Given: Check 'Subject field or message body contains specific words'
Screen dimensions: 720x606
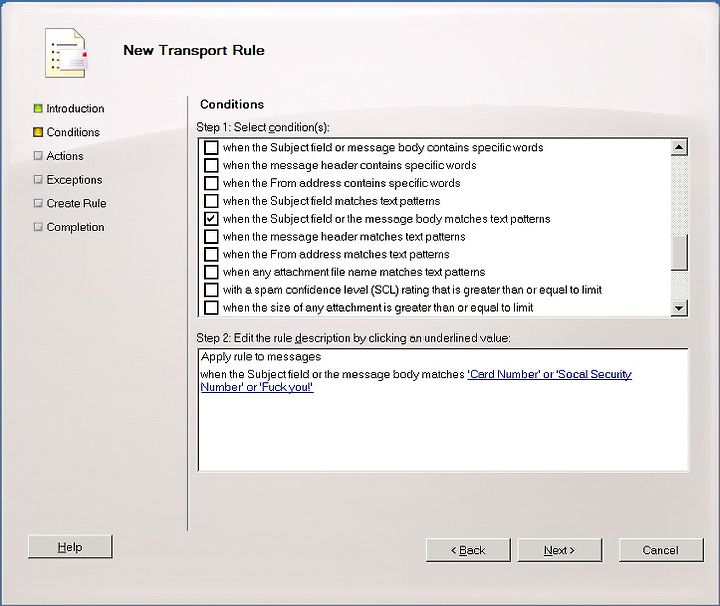Looking at the screenshot, I should coord(211,147).
